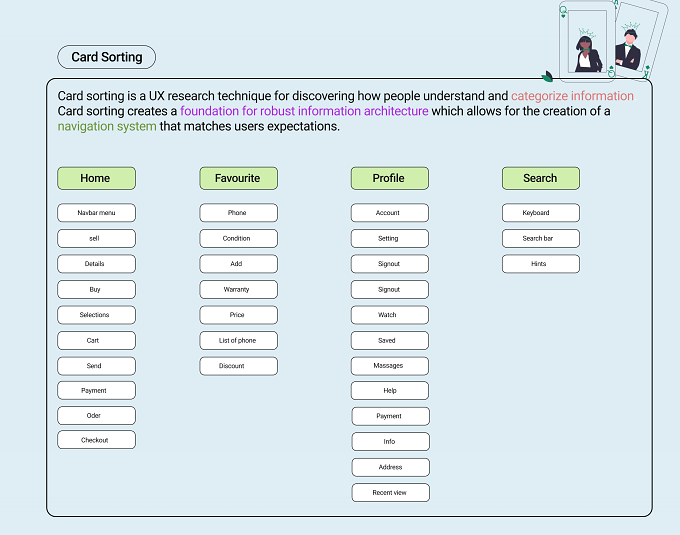
Task: Click the Account card
Action: point(390,213)
